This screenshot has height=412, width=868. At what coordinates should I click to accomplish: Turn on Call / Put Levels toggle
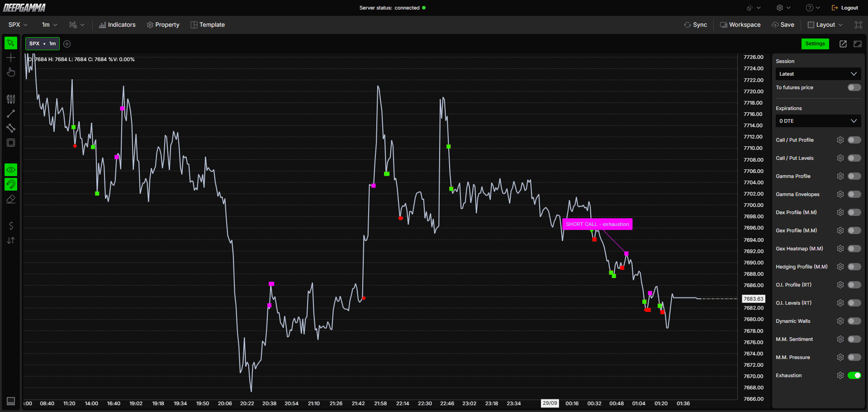point(854,158)
